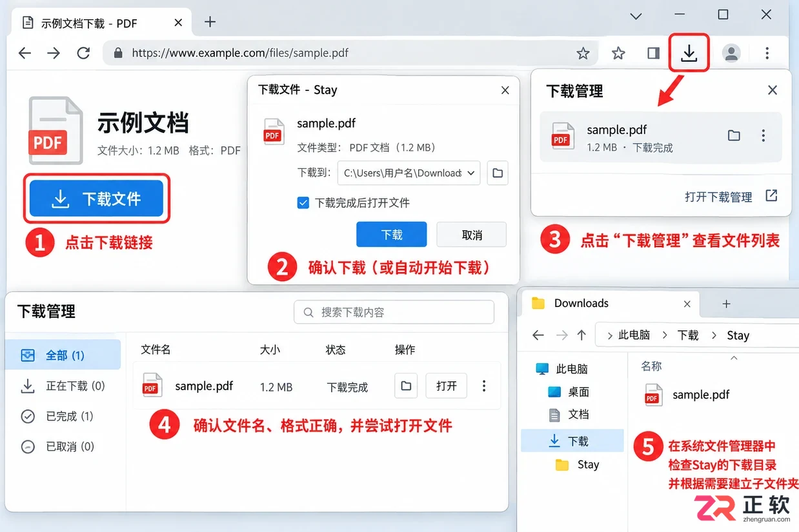Click the browser back arrow
This screenshot has width=799, height=532.
25,54
